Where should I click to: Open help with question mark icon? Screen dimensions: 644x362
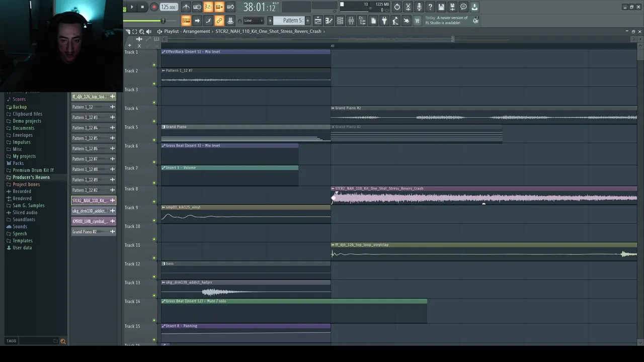click(430, 7)
